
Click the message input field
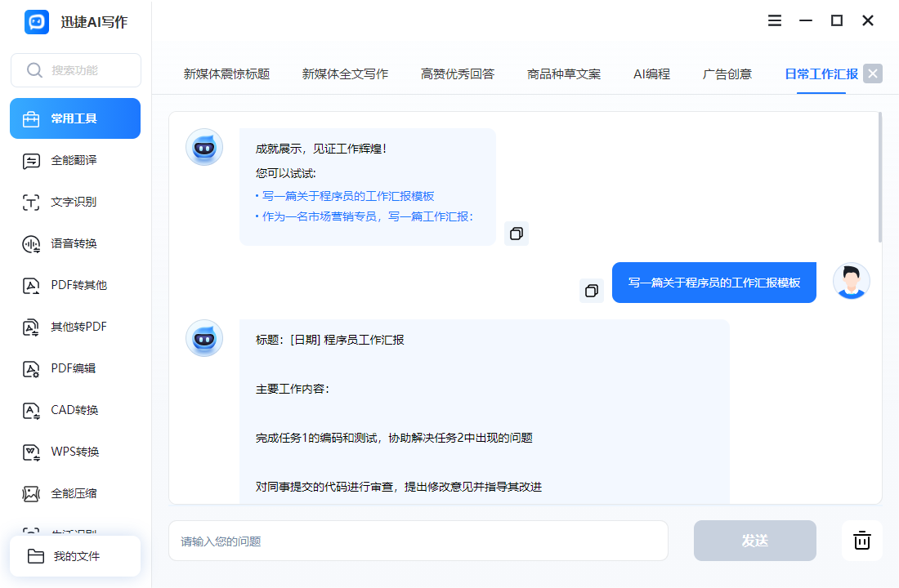pos(418,540)
